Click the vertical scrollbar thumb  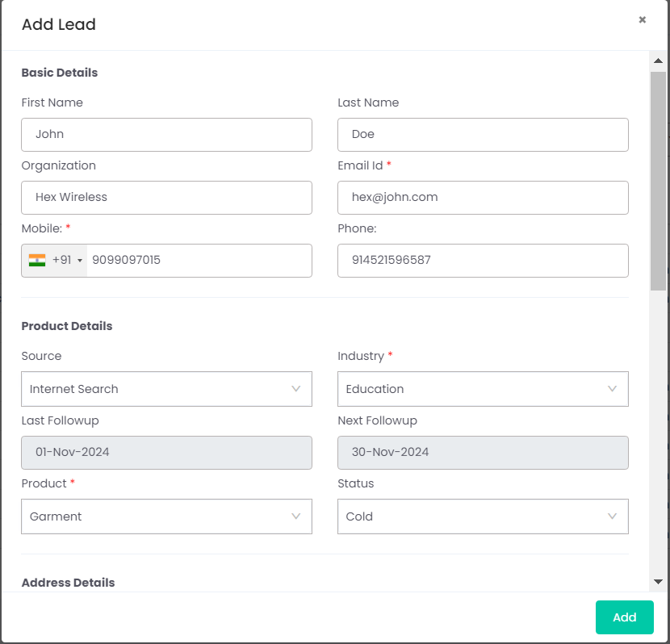(x=658, y=178)
